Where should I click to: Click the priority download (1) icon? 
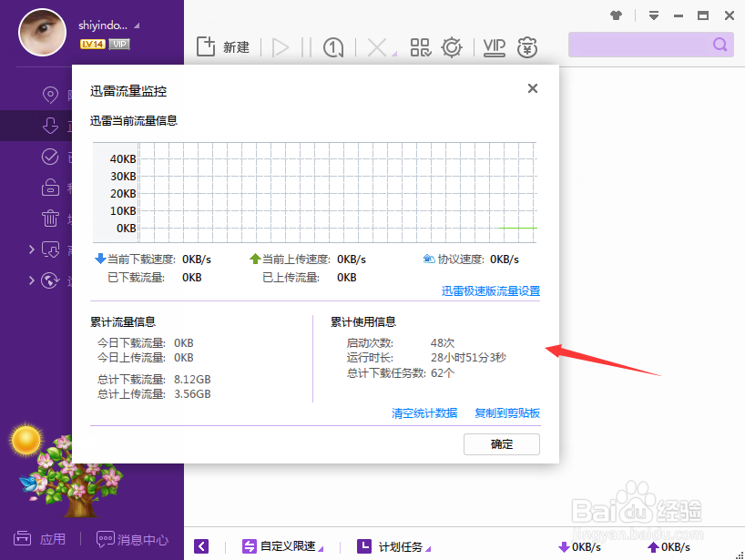333,47
